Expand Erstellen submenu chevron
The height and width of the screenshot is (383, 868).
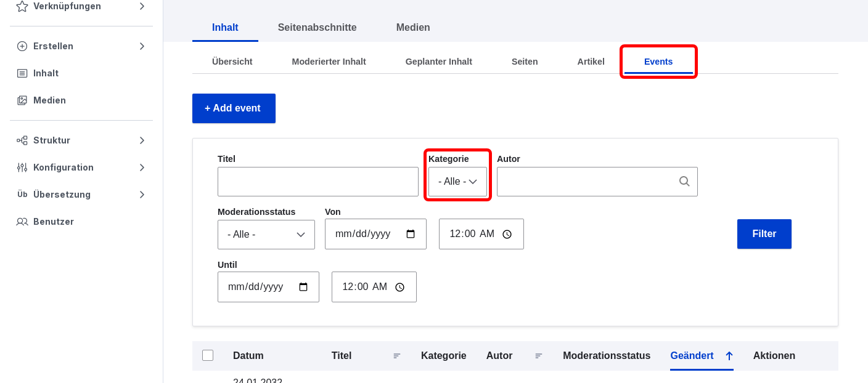tap(142, 46)
